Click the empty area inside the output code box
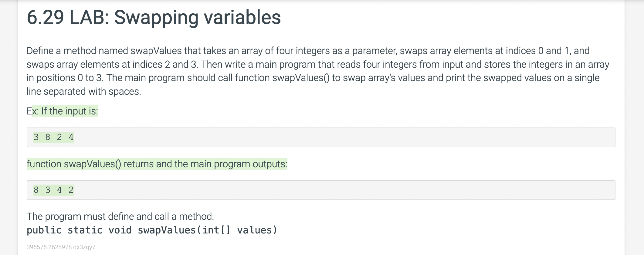This screenshot has width=644, height=255. tap(343, 190)
